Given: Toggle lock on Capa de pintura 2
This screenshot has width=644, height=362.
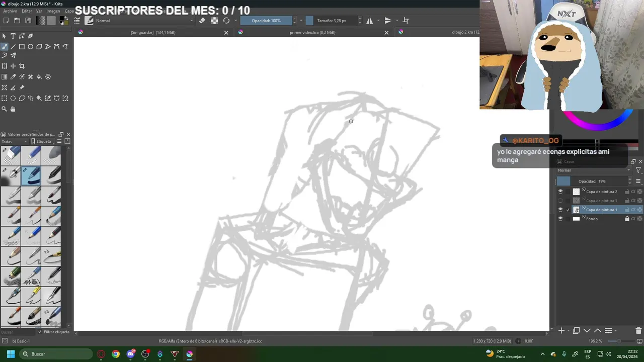Looking at the screenshot, I should click(627, 192).
